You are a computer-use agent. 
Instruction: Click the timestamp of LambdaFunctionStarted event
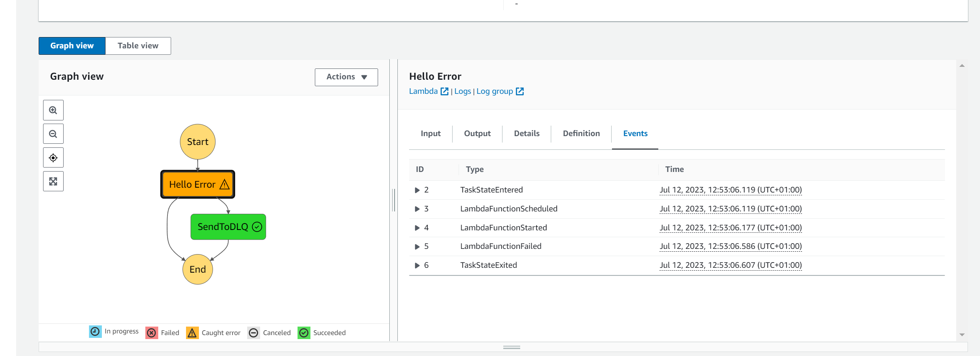(x=731, y=228)
